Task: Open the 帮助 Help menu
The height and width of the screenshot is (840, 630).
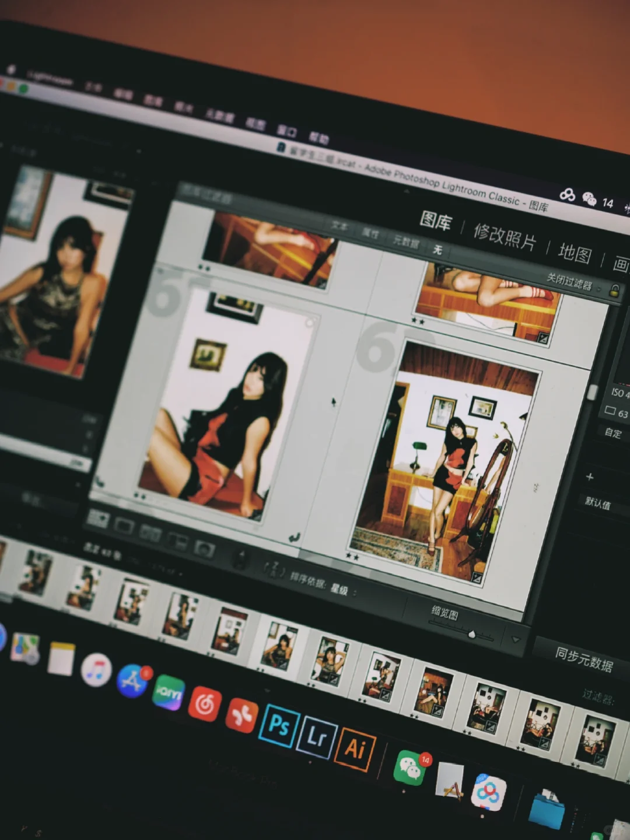Action: [x=318, y=138]
